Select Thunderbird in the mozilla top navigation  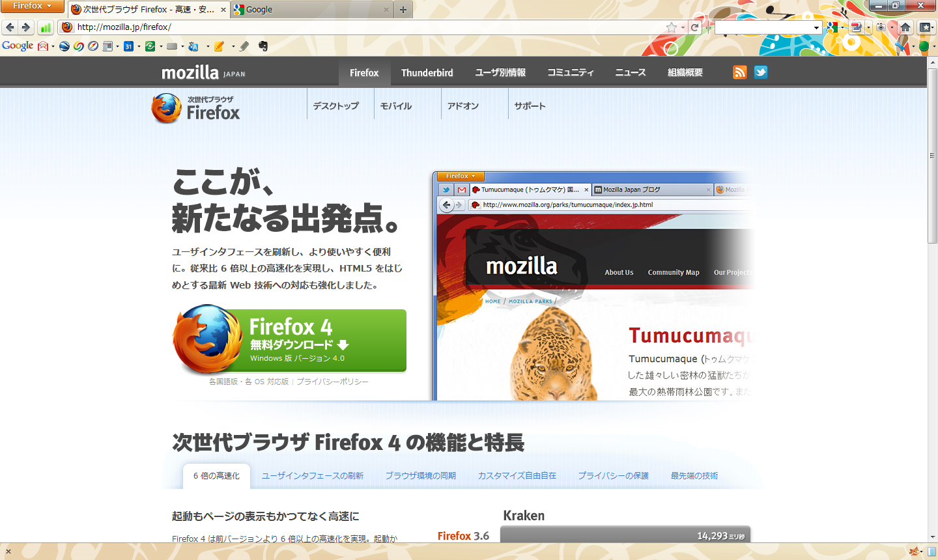click(x=427, y=72)
